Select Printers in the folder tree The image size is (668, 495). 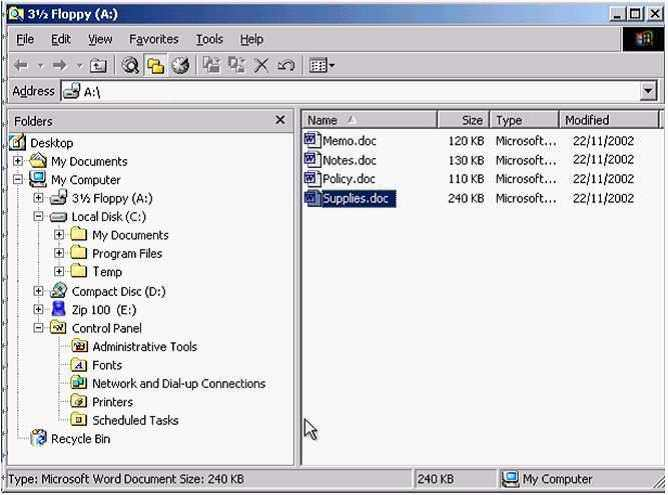tap(112, 402)
